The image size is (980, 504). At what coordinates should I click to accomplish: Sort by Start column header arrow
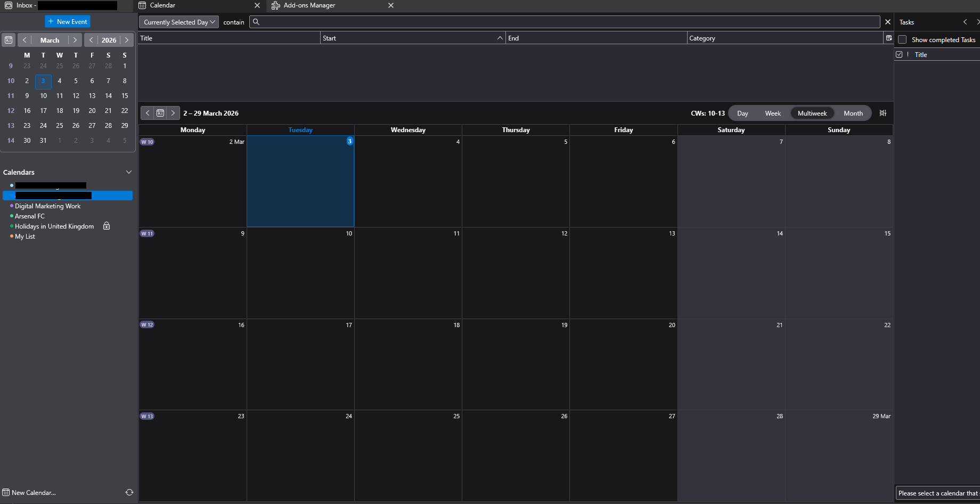pos(500,38)
